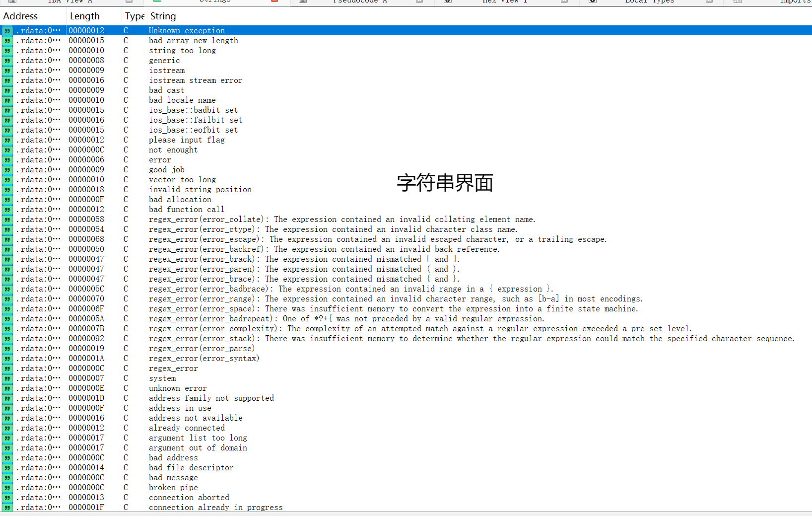The height and width of the screenshot is (516, 812).
Task: Select the 'please input flag' string row
Action: point(187,140)
